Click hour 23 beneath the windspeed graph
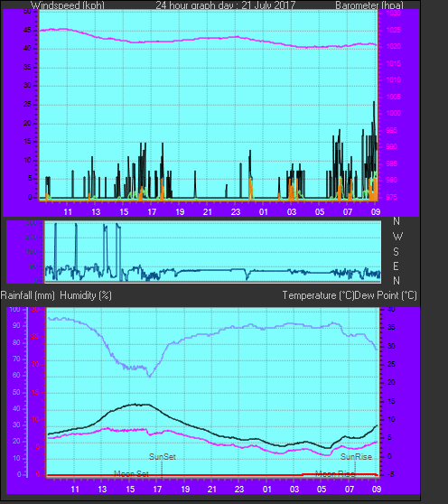 click(x=236, y=212)
